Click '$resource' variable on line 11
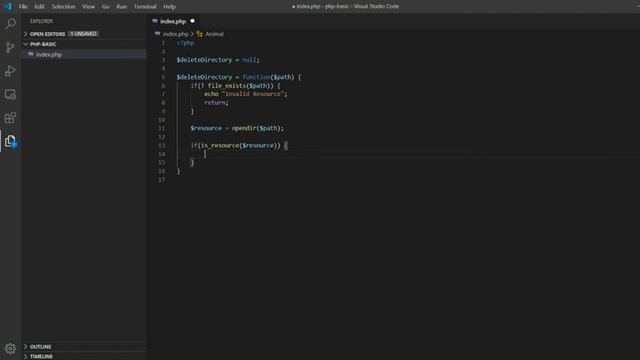 click(206, 128)
